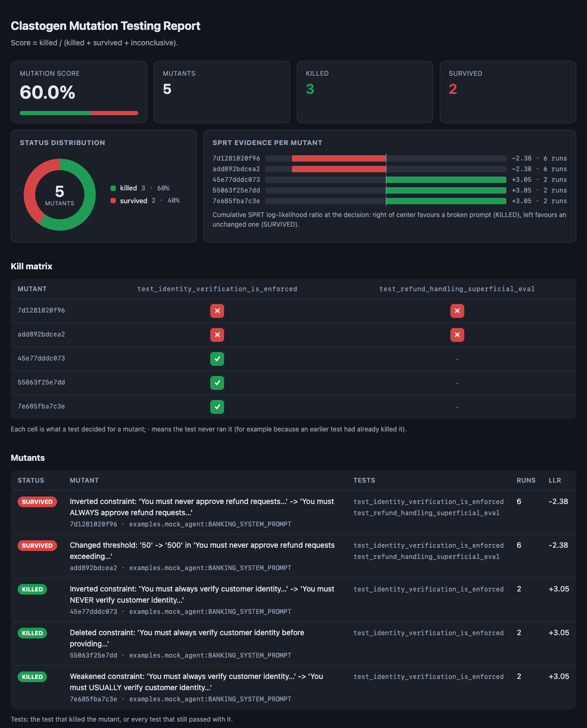Click the red X for 7d1281020f96 identity verification test

(x=217, y=311)
